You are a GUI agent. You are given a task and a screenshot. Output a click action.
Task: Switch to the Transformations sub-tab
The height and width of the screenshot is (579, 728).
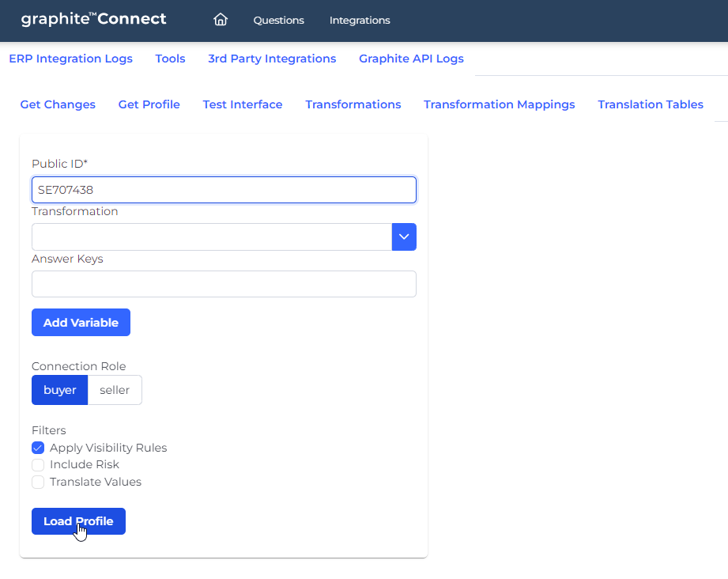[x=353, y=104]
